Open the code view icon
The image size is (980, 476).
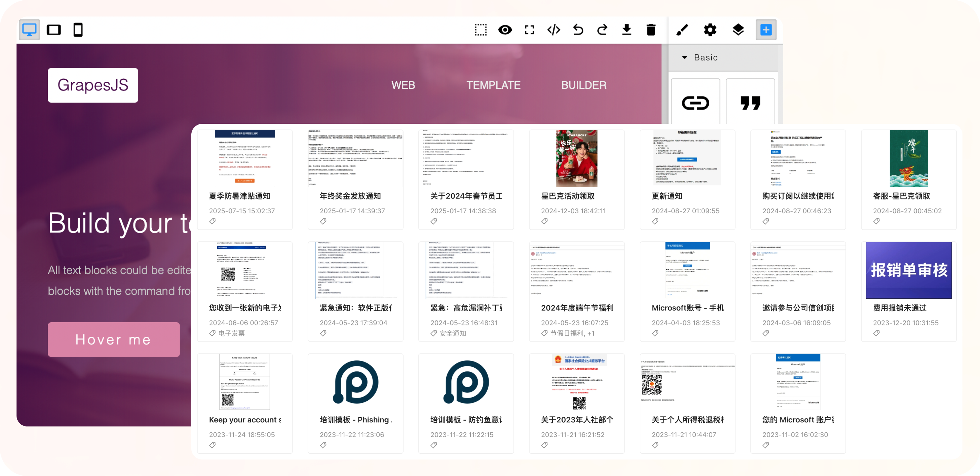tap(554, 30)
